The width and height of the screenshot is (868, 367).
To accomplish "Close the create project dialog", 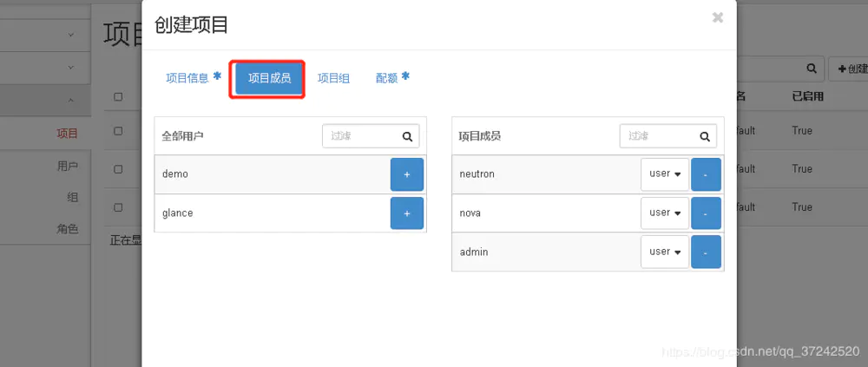I will pos(717,17).
